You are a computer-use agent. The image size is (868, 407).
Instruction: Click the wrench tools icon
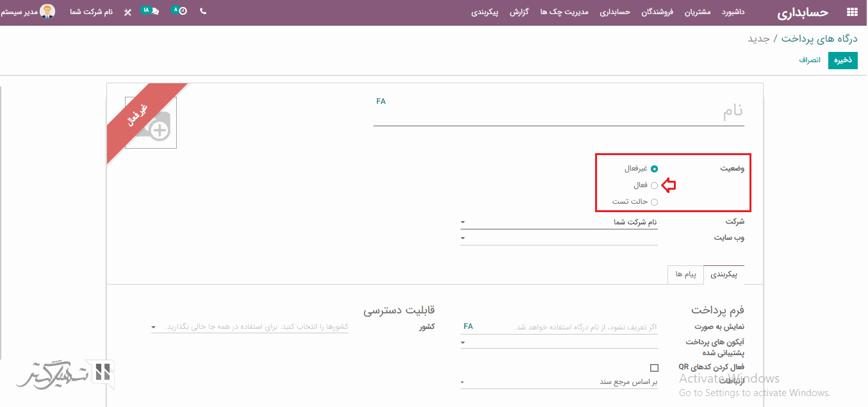(127, 12)
